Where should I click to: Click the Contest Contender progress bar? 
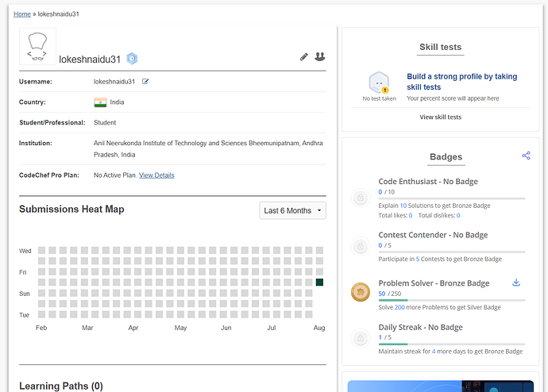tap(452, 252)
